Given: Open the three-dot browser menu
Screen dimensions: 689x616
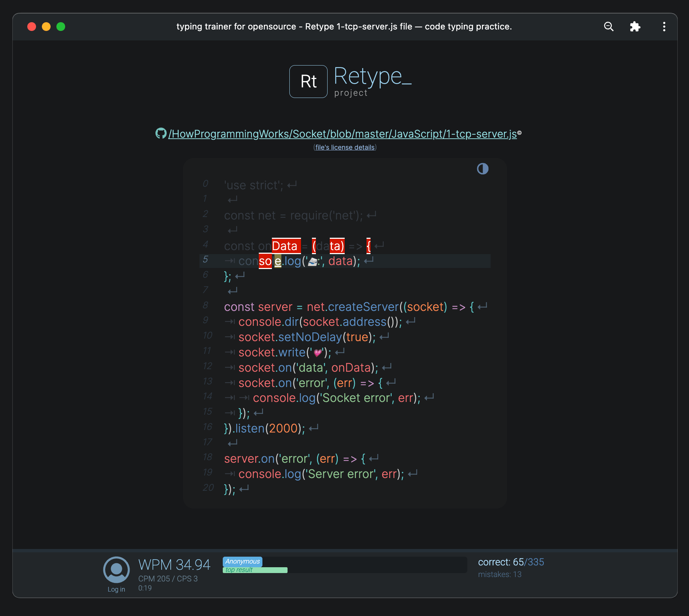Looking at the screenshot, I should 664,27.
